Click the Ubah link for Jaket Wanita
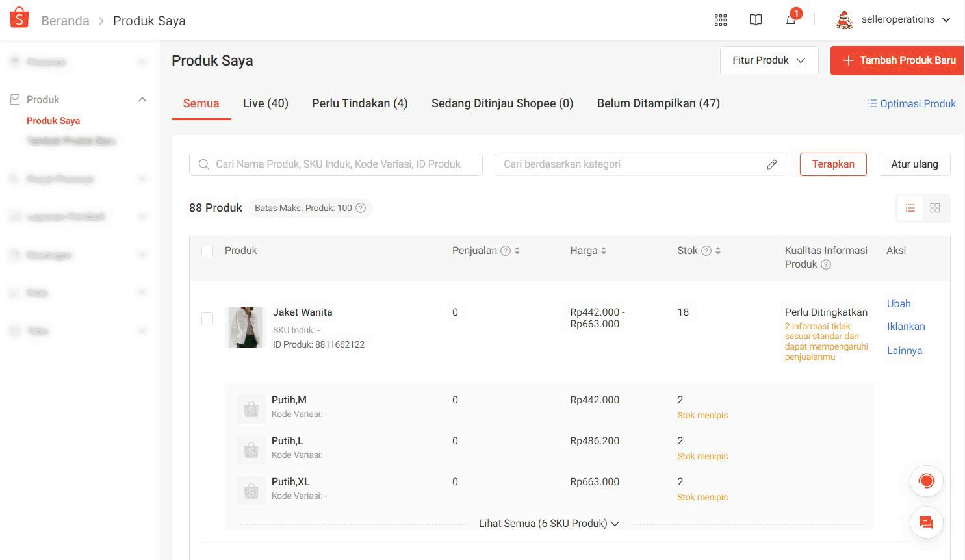Viewport: 965px width, 560px height. (899, 304)
